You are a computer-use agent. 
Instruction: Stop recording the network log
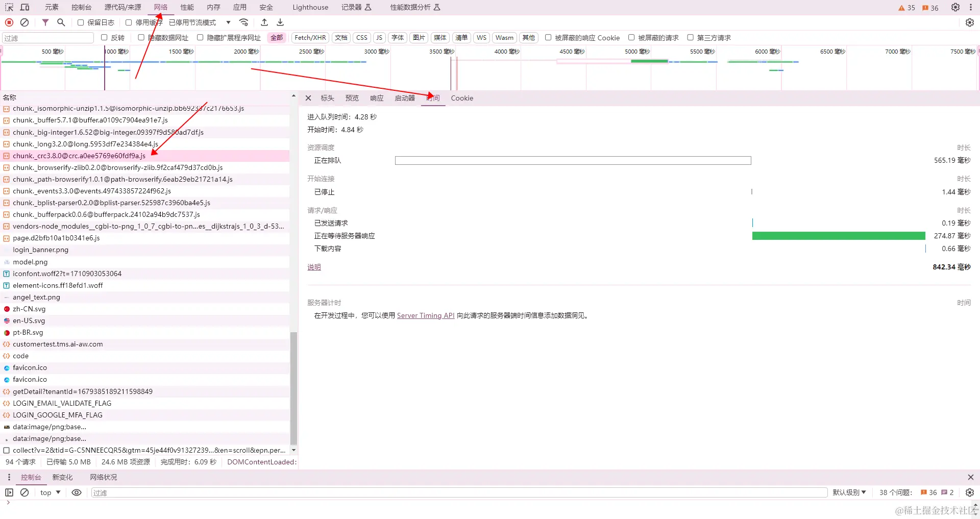coord(9,22)
